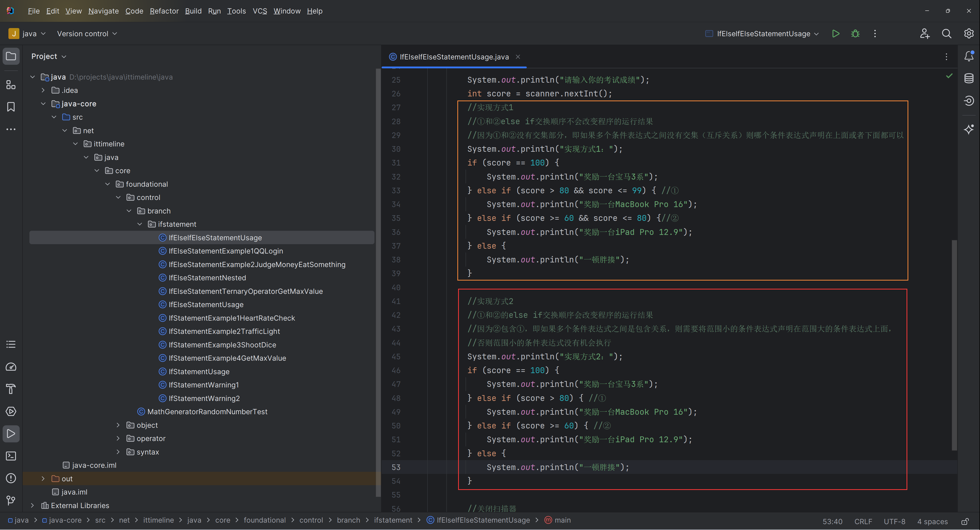The width and height of the screenshot is (980, 530).
Task: Open the VCS menu
Action: coord(260,11)
